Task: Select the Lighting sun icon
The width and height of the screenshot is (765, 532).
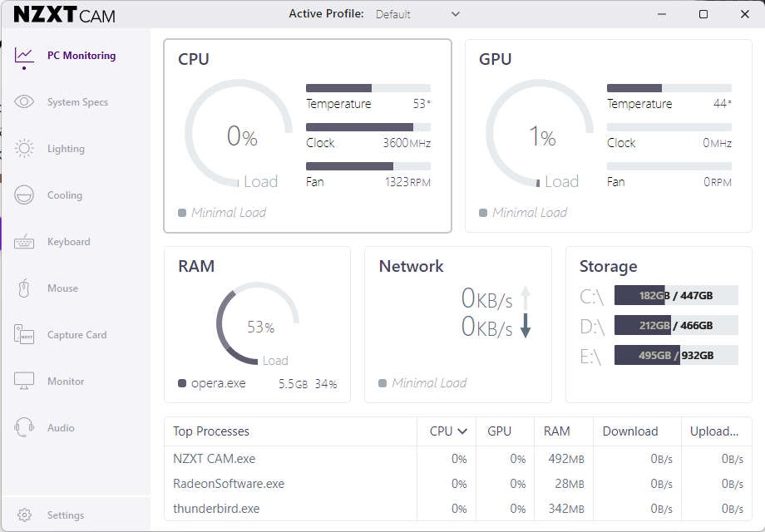Action: (x=24, y=148)
